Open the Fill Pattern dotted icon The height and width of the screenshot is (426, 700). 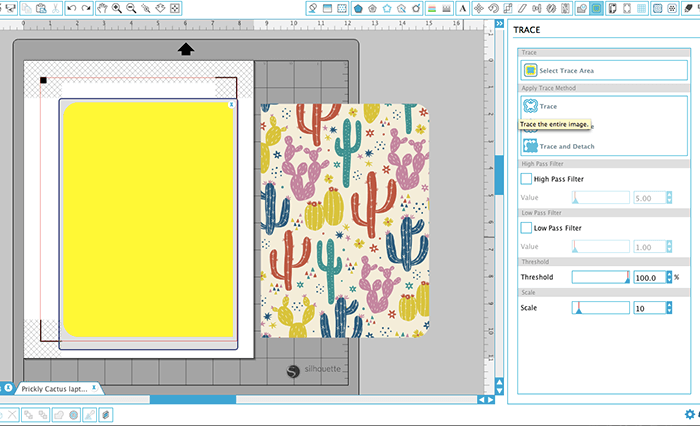point(342,8)
